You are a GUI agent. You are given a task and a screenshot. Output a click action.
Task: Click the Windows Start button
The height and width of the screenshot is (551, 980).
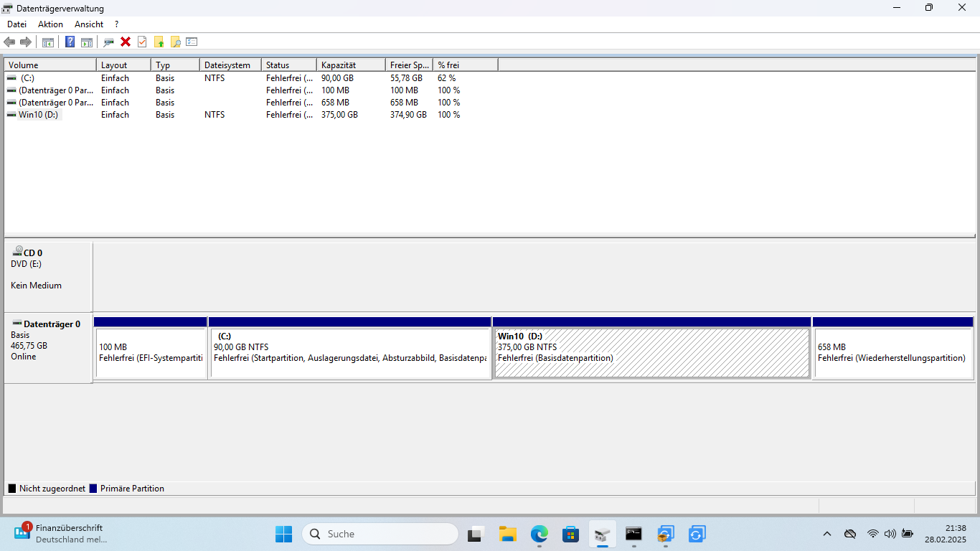click(x=283, y=534)
